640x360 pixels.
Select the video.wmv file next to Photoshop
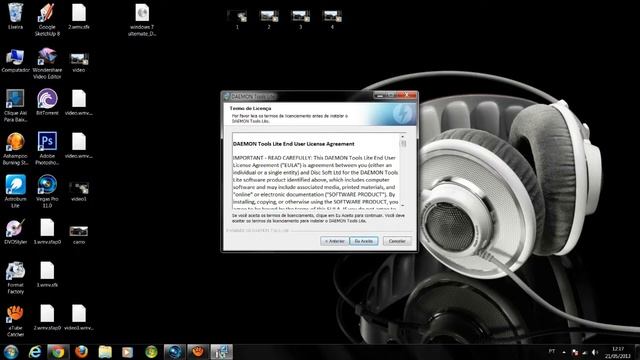click(x=79, y=145)
